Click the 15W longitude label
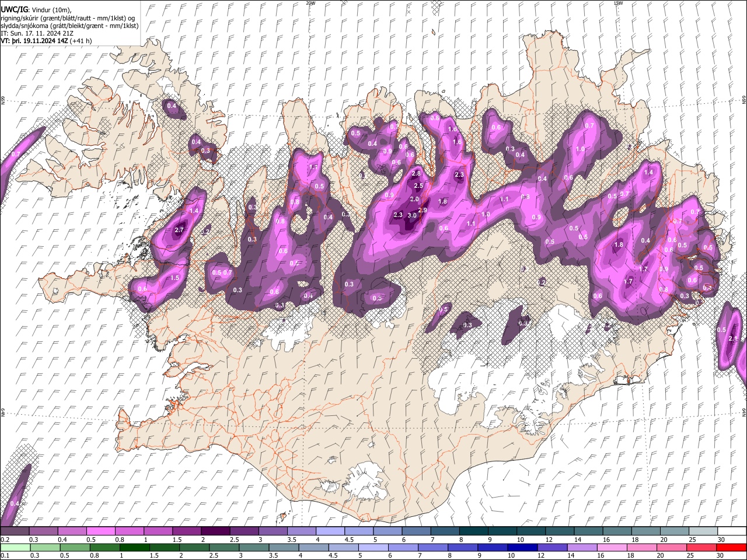Viewport: 747px width, 560px height. pos(618,3)
